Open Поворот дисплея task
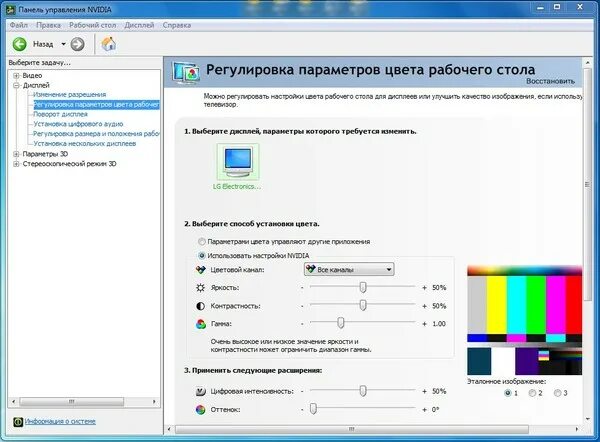Screen dimensions: 600x442 click(x=60, y=114)
